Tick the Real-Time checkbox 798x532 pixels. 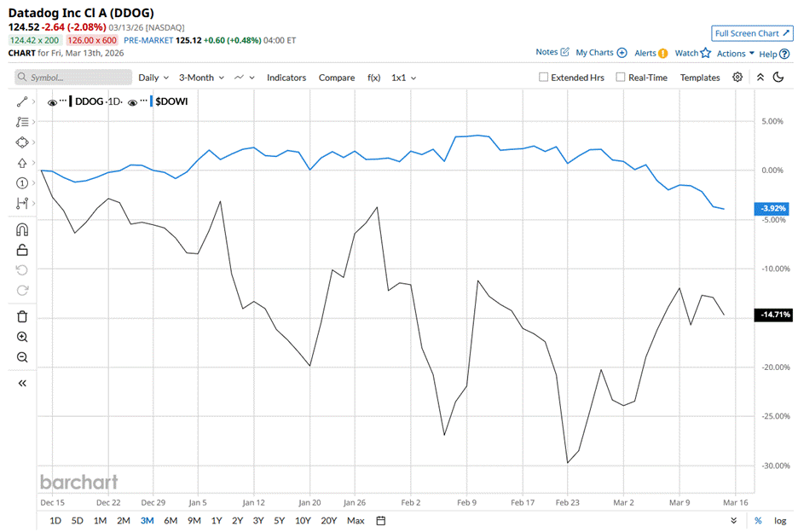coord(620,78)
